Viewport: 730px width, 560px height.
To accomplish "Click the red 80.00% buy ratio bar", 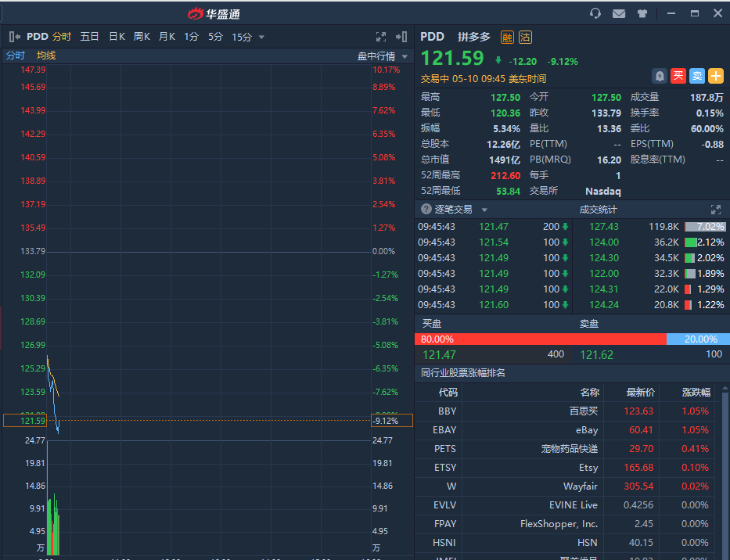I will (540, 339).
